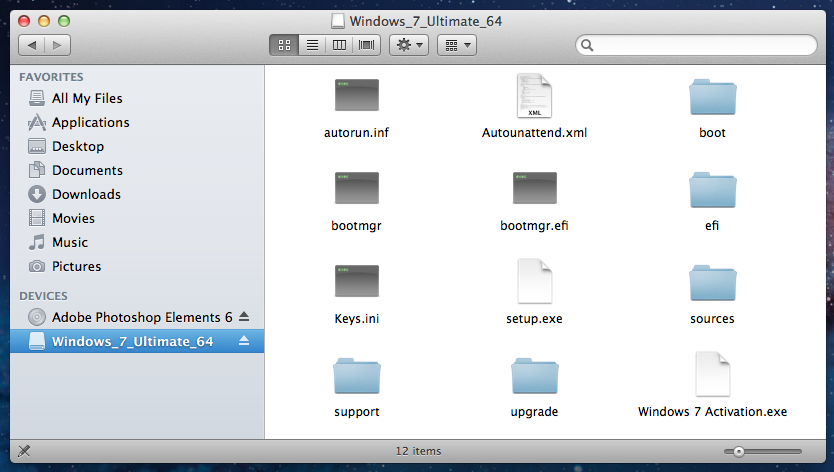This screenshot has height=472, width=834.
Task: Click the "bootmgr.efi" file name label
Action: 535,226
